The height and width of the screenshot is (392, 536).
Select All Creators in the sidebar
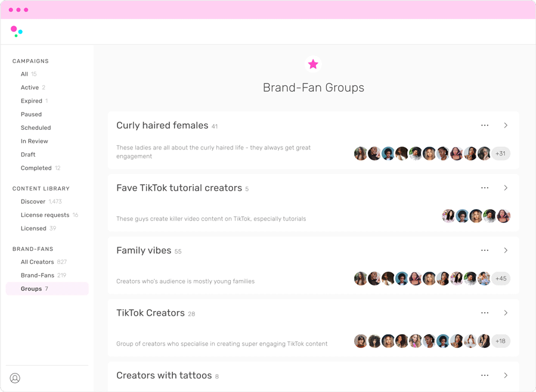click(x=38, y=262)
